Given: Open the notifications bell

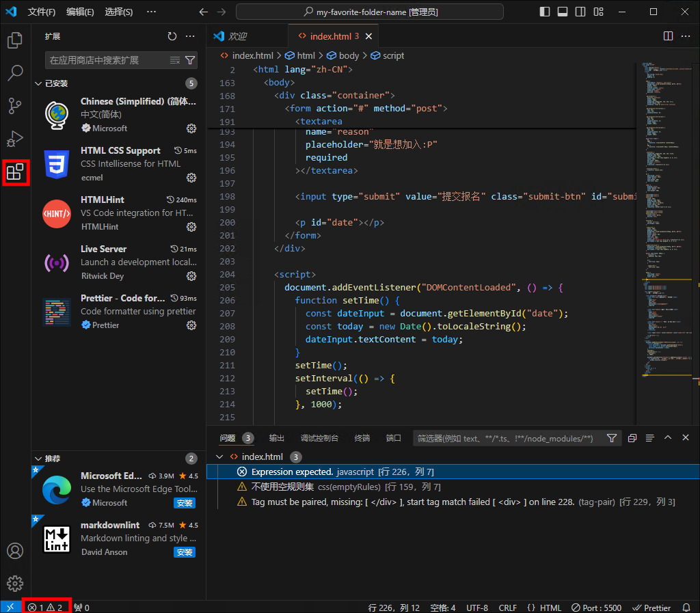Looking at the screenshot, I should 687,607.
